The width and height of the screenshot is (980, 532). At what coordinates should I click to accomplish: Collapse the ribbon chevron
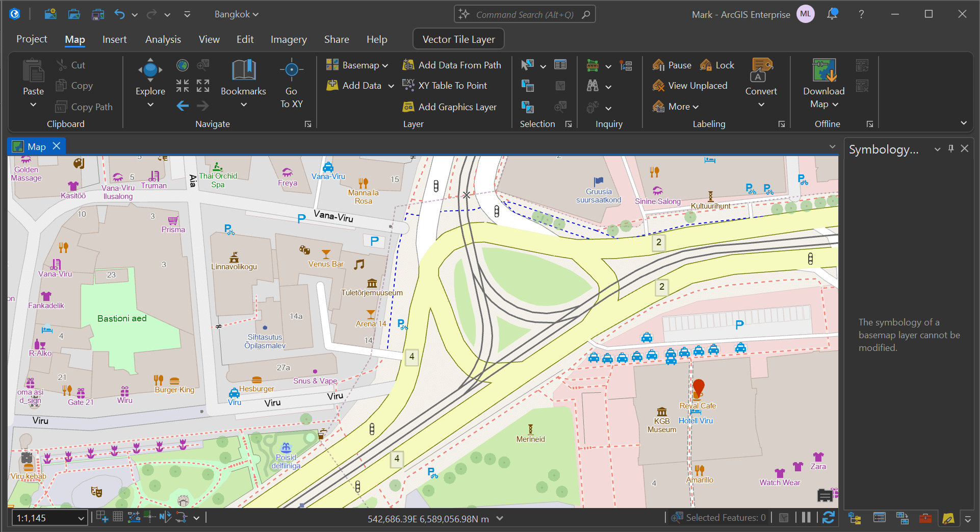pyautogui.click(x=964, y=123)
